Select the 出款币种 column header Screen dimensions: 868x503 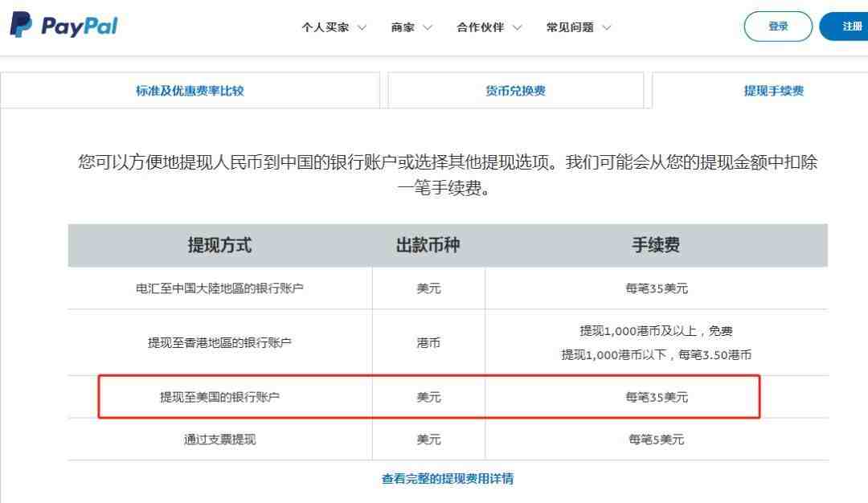tap(428, 245)
